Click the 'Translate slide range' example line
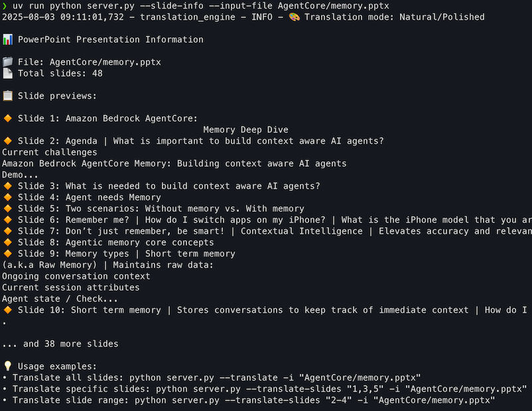Image resolution: width=532 pixels, height=411 pixels. point(254,400)
